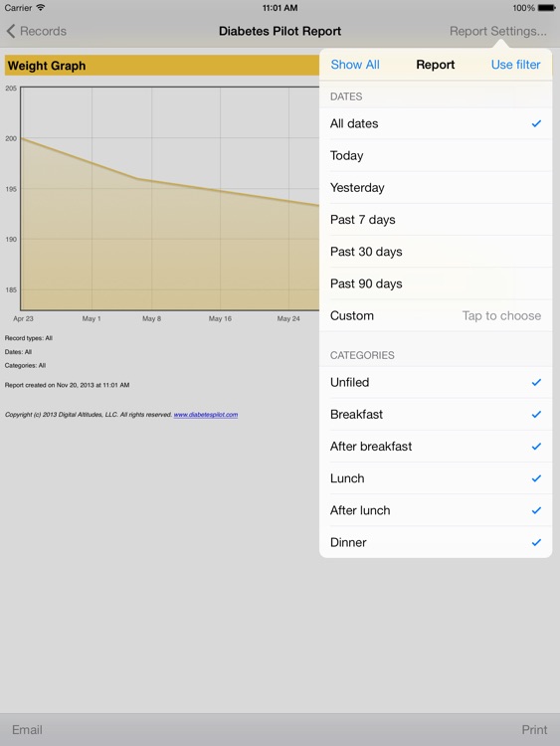Tap Show All in the popover
560x746 pixels.
point(355,65)
